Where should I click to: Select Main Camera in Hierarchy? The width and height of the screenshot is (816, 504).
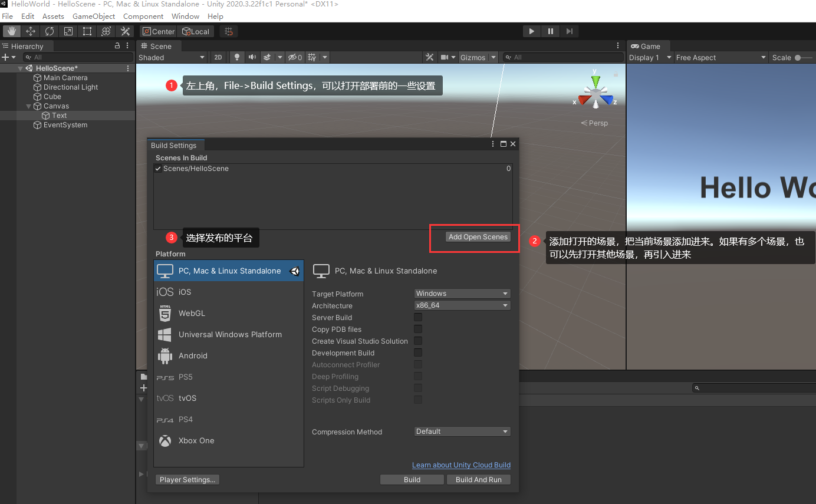pyautogui.click(x=65, y=78)
